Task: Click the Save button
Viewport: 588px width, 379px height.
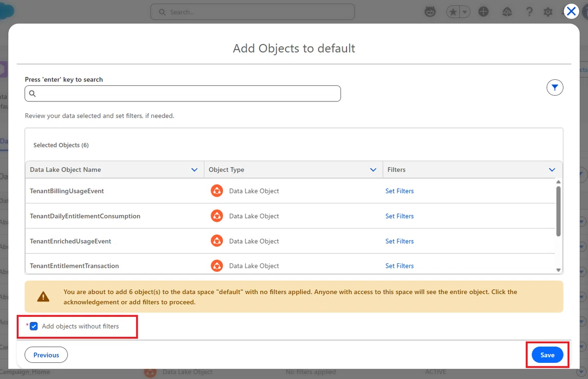Action: coord(547,355)
